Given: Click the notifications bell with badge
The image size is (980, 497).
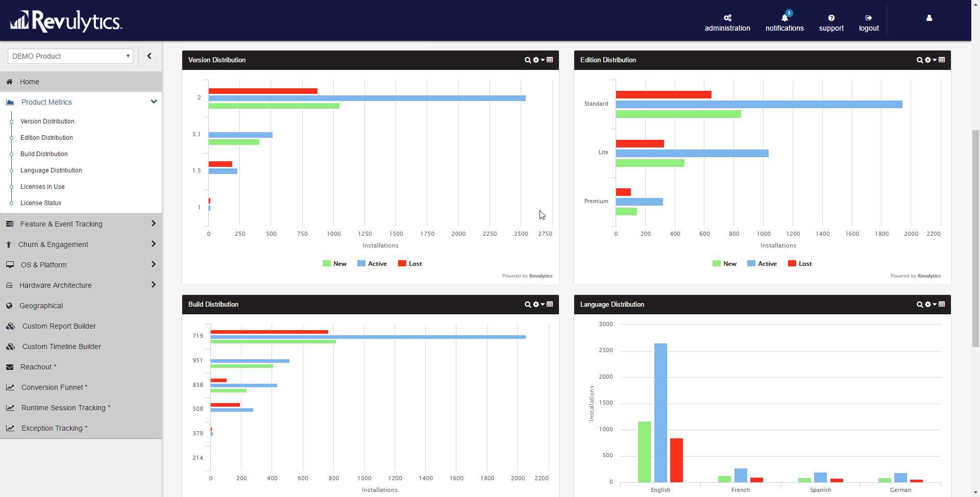Looking at the screenshot, I should tap(784, 18).
